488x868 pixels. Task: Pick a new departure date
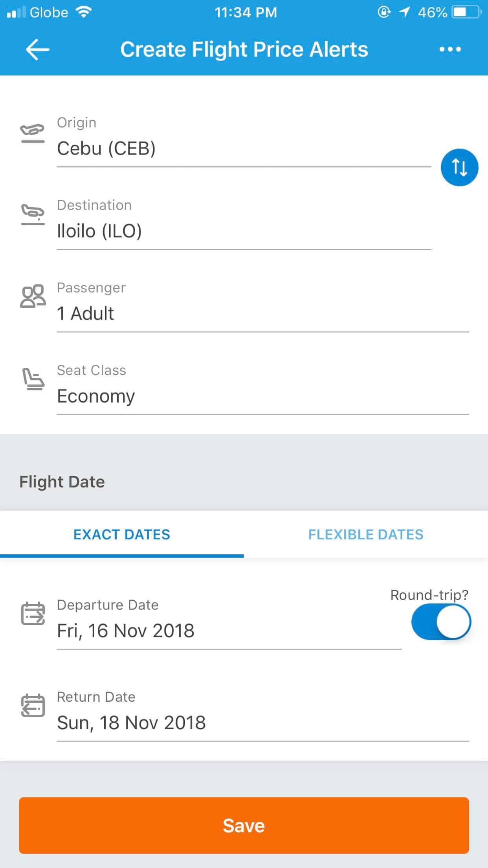229,631
